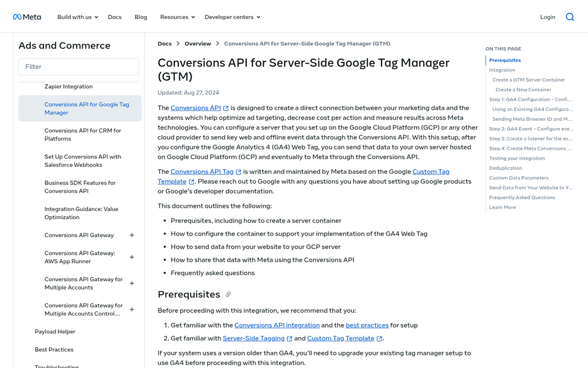
Task: Open Developer centers dropdown
Action: click(233, 17)
